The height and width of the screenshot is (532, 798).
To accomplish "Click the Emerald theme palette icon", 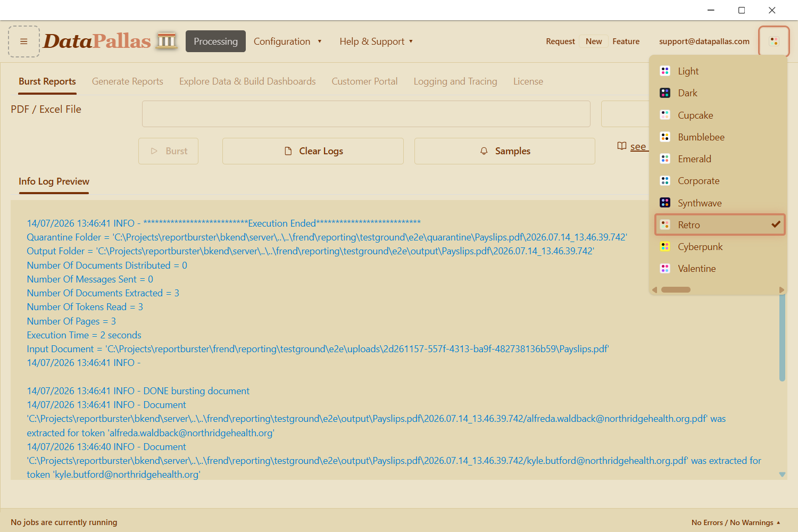I will [665, 159].
